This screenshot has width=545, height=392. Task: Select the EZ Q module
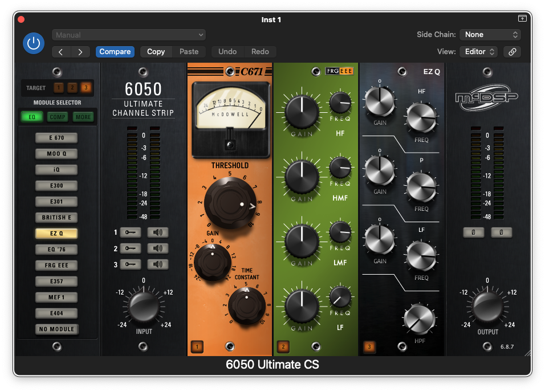56,234
